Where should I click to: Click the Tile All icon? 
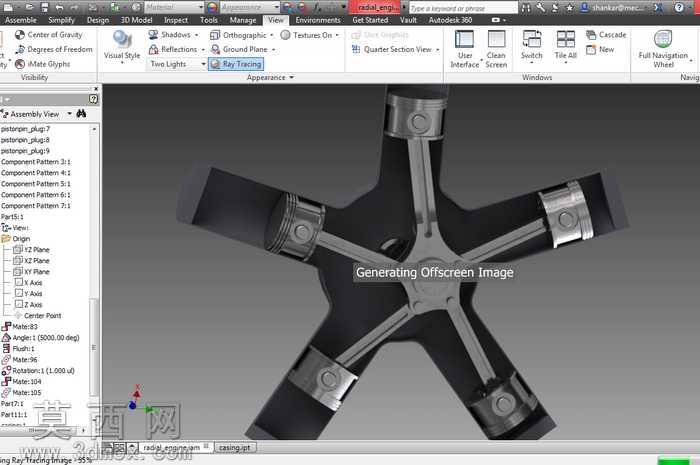(x=566, y=39)
